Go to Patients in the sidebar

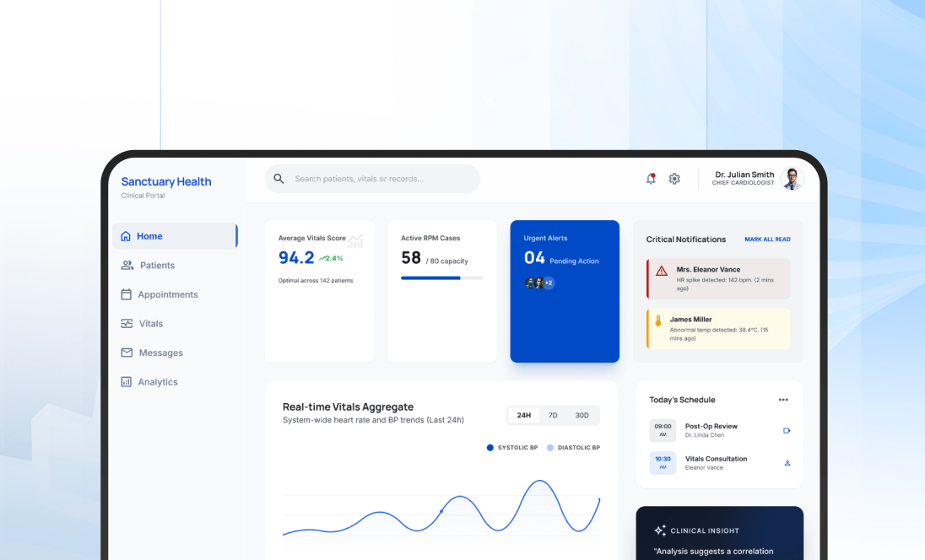[157, 266]
